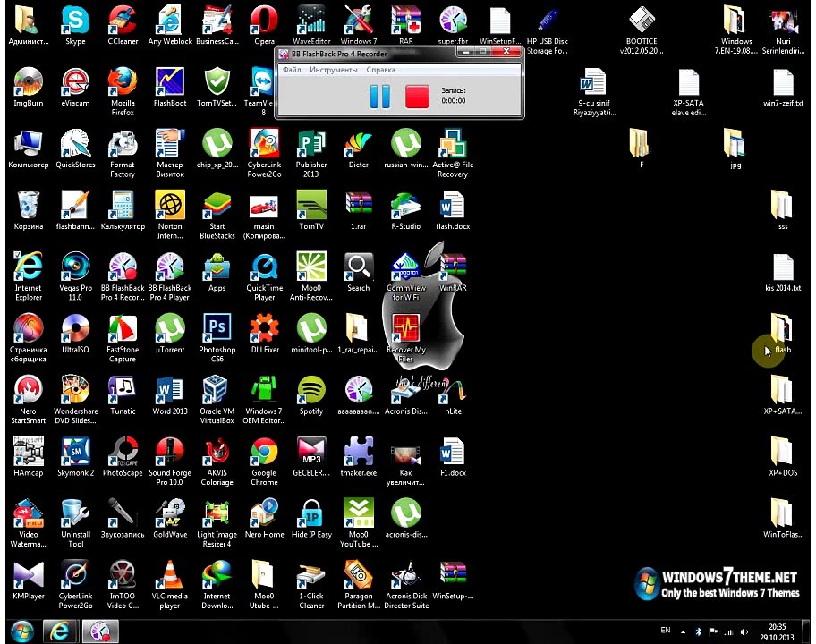This screenshot has height=644, width=816.
Task: Select the Acronis Disk Director Suite icon
Action: 406,584
